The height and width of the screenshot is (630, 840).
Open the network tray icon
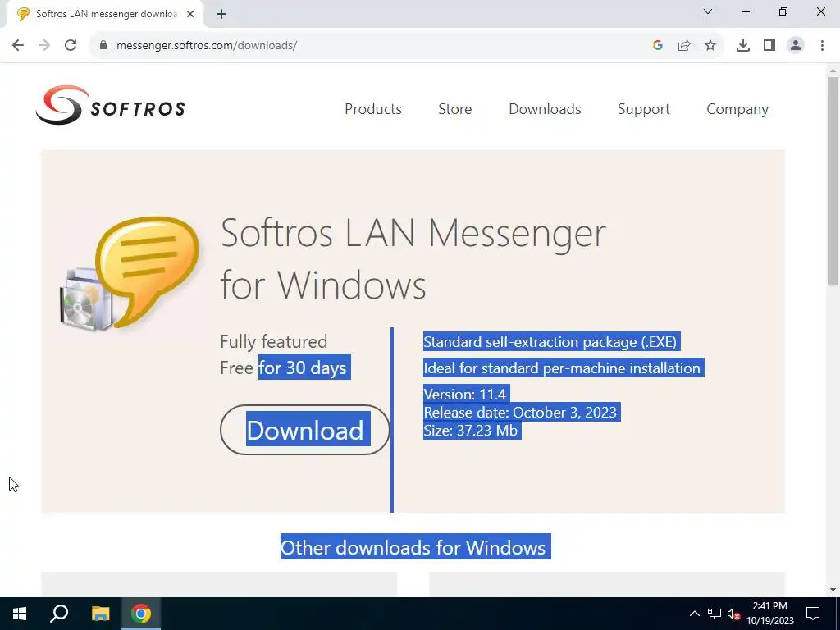714,614
